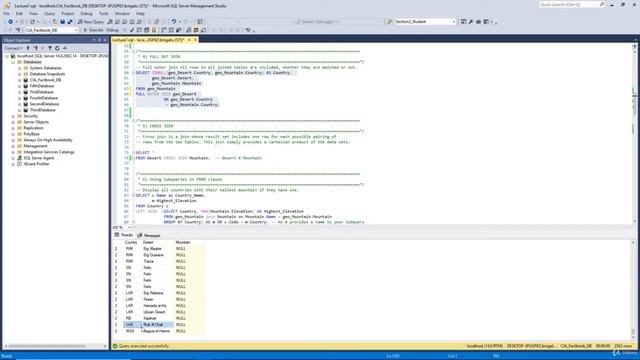The image size is (640, 360).
Task: Click the New Query toolbar button
Action: click(91, 22)
